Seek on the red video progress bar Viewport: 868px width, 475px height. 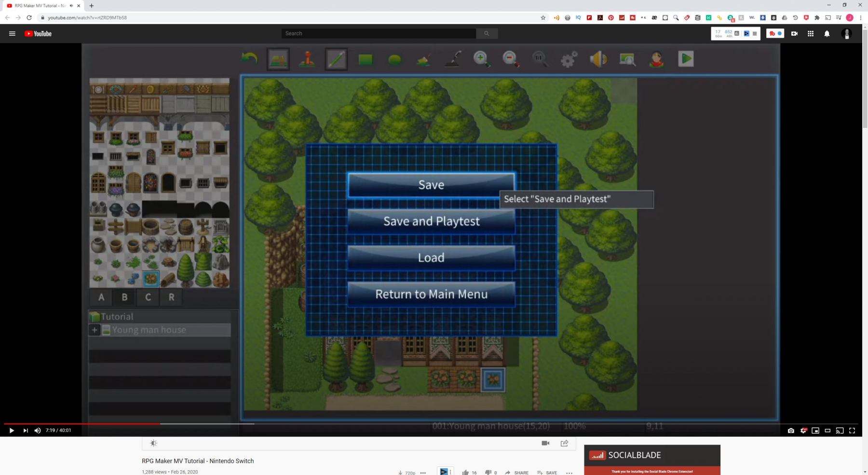82,424
